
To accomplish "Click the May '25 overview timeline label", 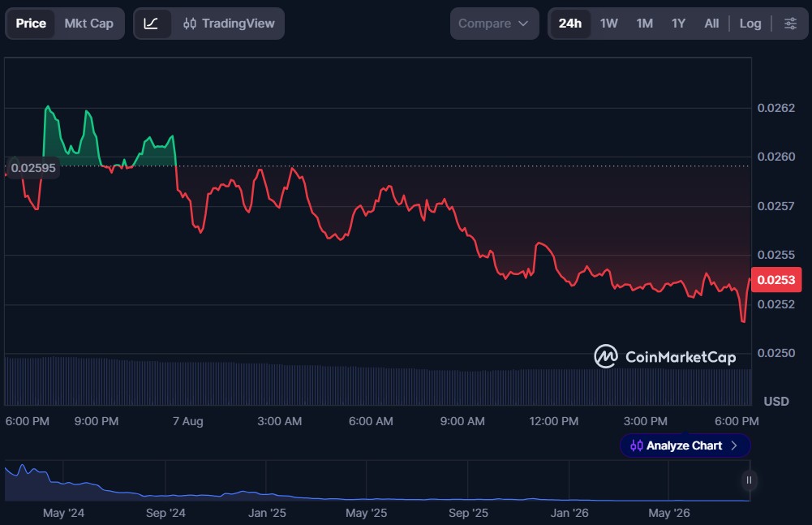I will pos(366,513).
